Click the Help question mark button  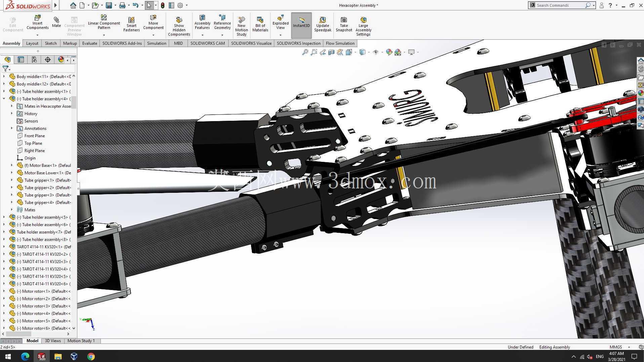click(610, 5)
